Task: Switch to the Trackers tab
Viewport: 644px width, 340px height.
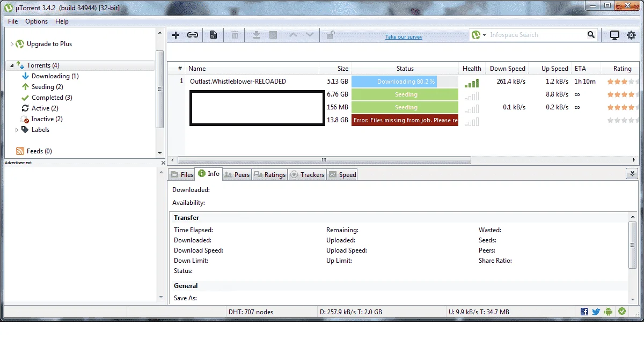Action: pos(307,174)
